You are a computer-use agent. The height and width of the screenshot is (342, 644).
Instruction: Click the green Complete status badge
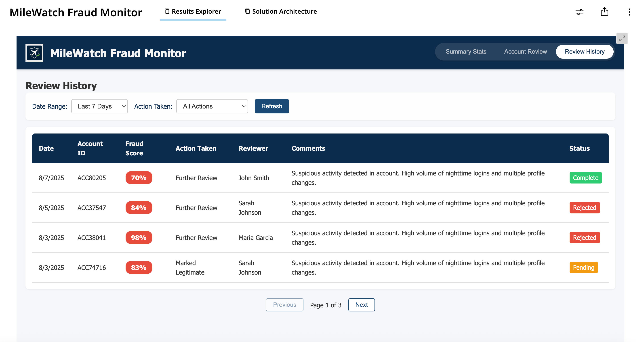585,178
